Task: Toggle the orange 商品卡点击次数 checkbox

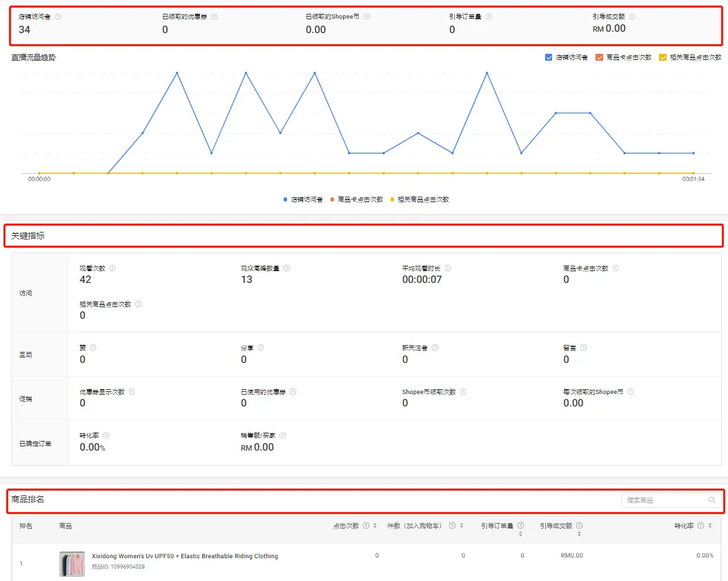Action: (599, 57)
